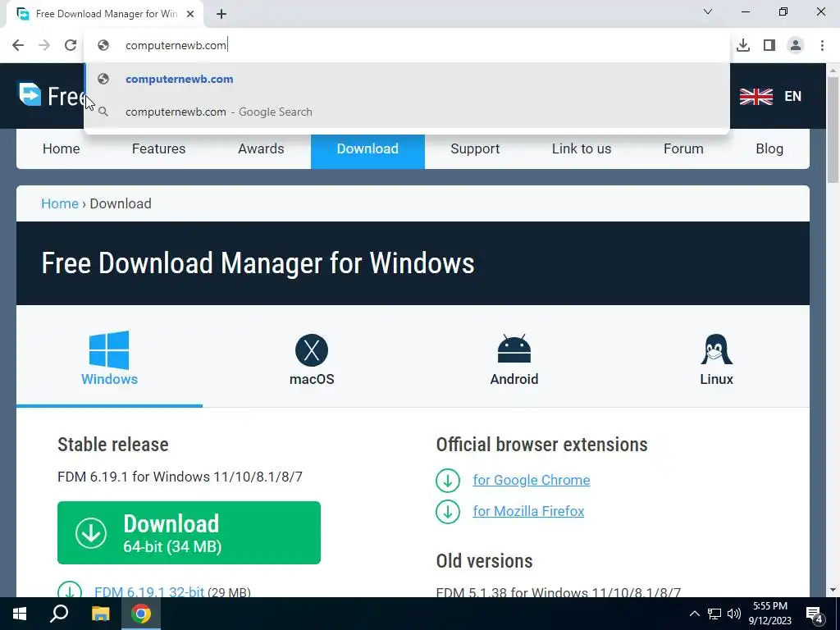
Task: Open the Download navigation tab
Action: [367, 148]
